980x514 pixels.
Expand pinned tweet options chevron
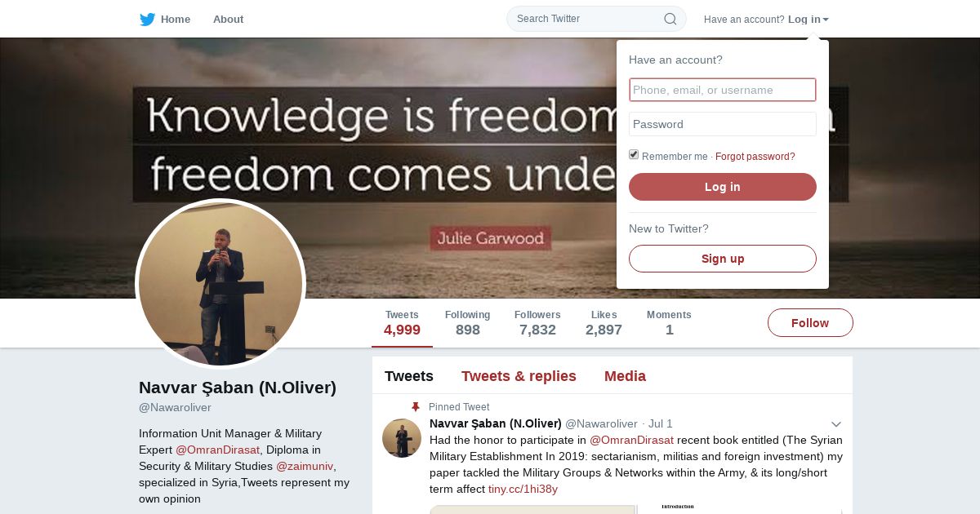click(836, 424)
